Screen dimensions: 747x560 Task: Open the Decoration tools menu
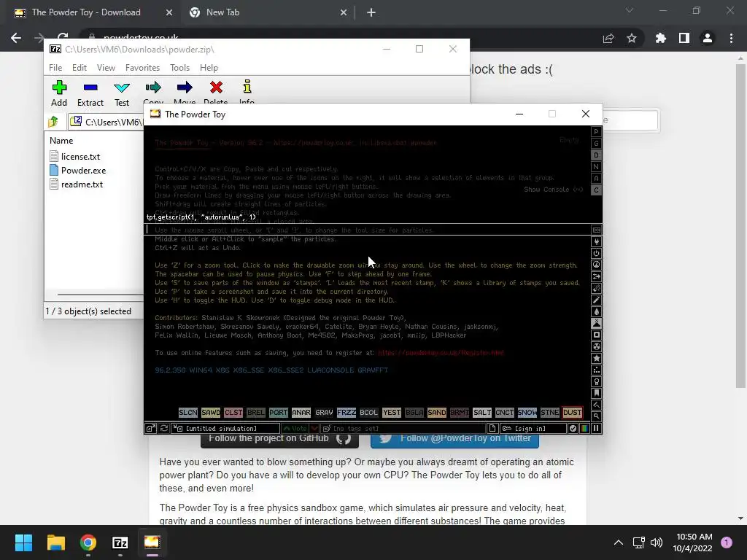[x=596, y=405]
